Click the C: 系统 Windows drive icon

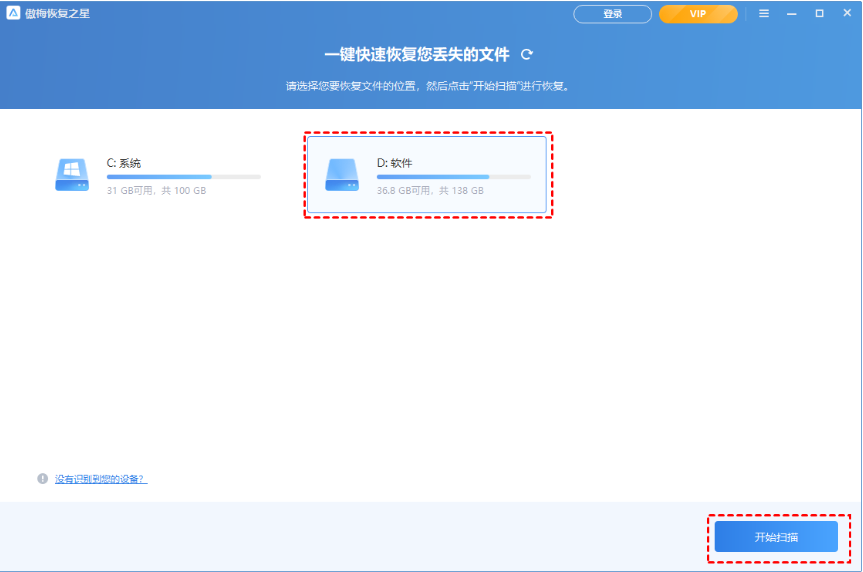click(x=72, y=175)
